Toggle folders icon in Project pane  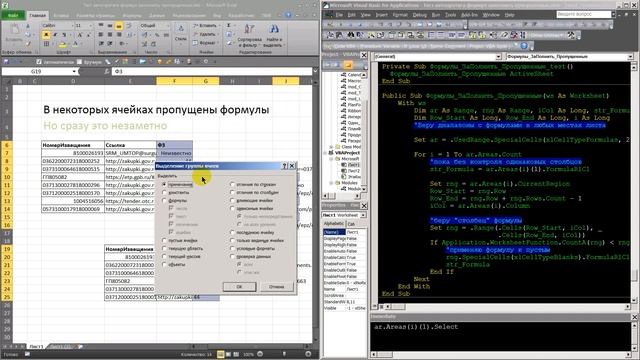(x=348, y=65)
